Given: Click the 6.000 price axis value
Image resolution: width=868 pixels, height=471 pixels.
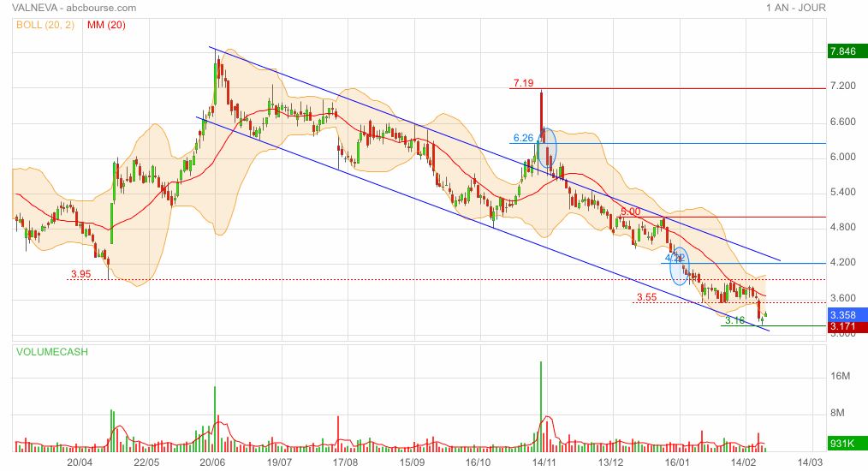Looking at the screenshot, I should (842, 157).
